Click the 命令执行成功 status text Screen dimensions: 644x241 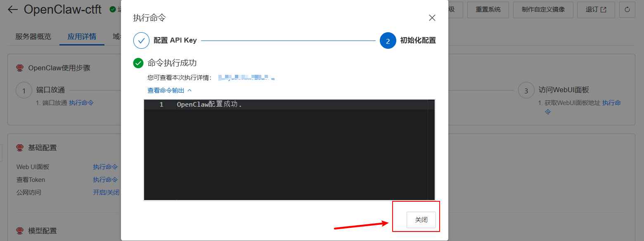pyautogui.click(x=172, y=63)
